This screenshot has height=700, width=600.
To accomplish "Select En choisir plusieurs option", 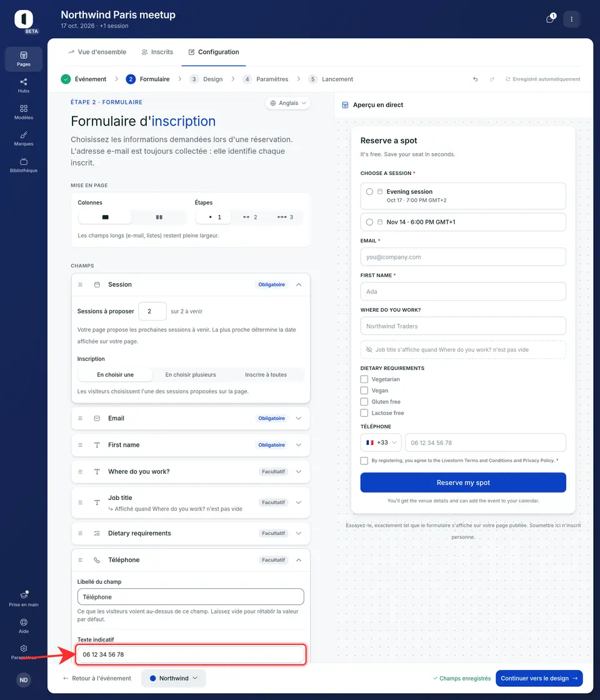I will pos(191,374).
